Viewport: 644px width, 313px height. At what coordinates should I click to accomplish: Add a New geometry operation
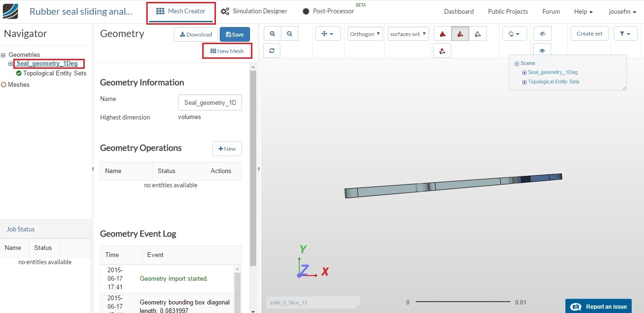[227, 148]
